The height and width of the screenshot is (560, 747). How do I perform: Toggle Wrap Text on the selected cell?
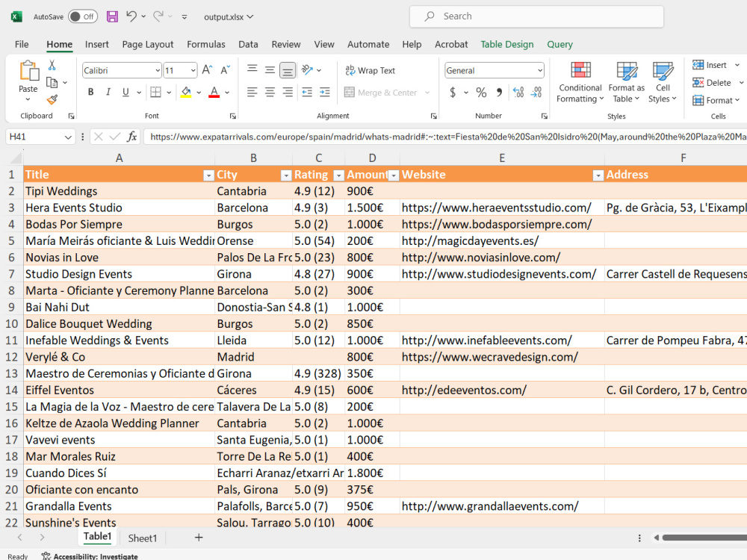371,70
